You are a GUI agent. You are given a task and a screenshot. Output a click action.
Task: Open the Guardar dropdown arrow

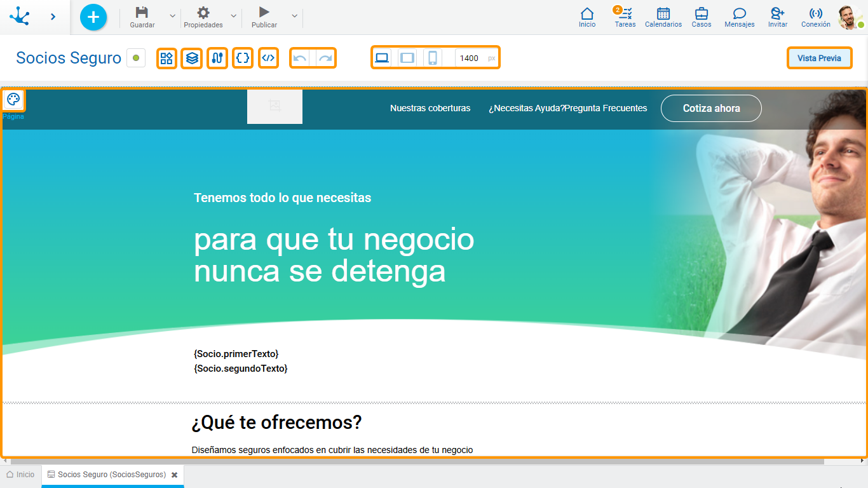pyautogui.click(x=172, y=16)
